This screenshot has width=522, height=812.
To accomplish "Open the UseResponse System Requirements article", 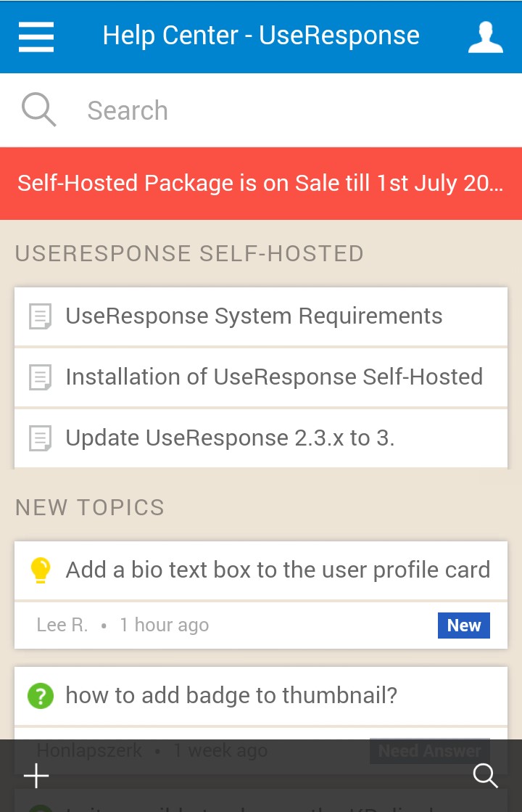I will click(254, 316).
